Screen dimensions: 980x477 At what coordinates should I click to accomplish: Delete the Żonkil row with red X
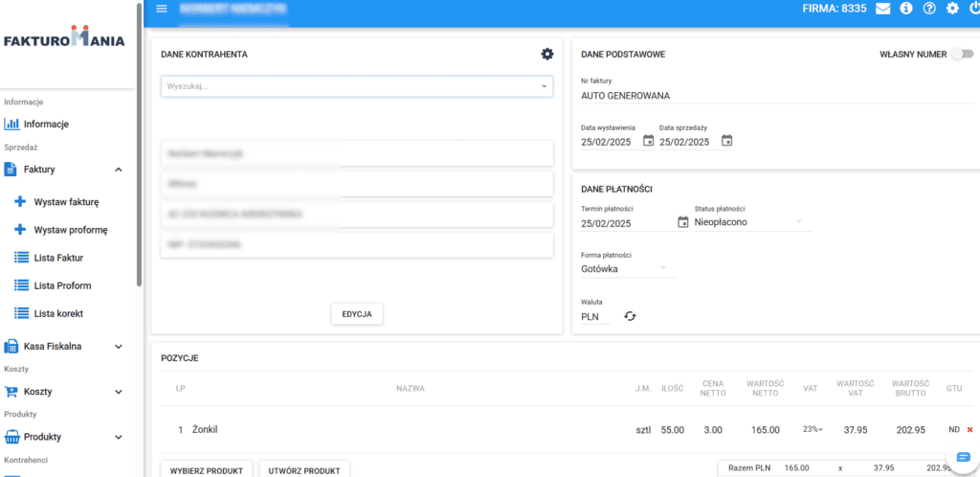(x=969, y=430)
